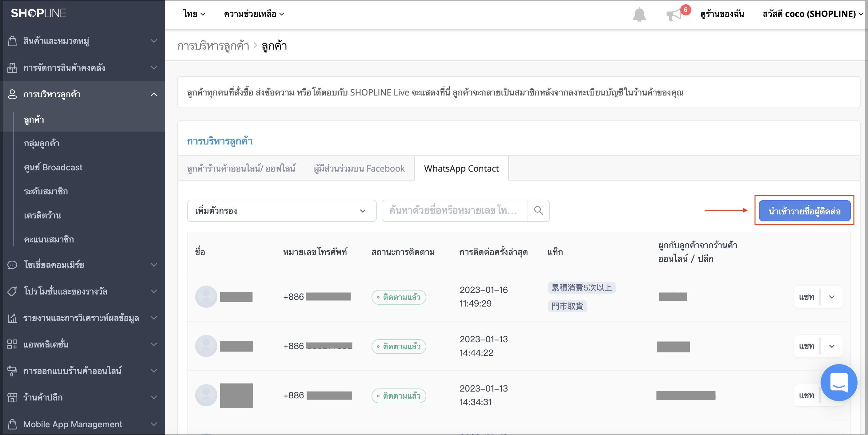
Task: Click the name or phone search field
Action: click(455, 211)
